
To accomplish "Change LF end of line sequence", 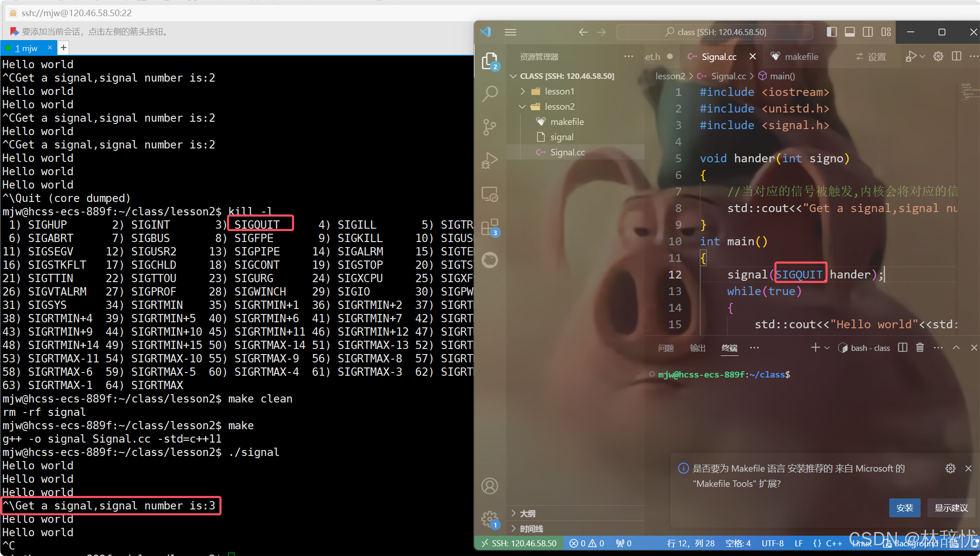I will pyautogui.click(x=798, y=543).
